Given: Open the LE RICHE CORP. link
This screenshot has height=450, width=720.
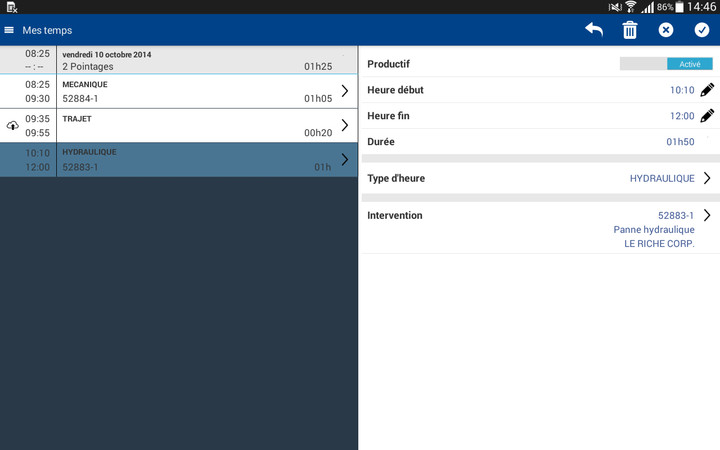Looking at the screenshot, I should pyautogui.click(x=658, y=243).
